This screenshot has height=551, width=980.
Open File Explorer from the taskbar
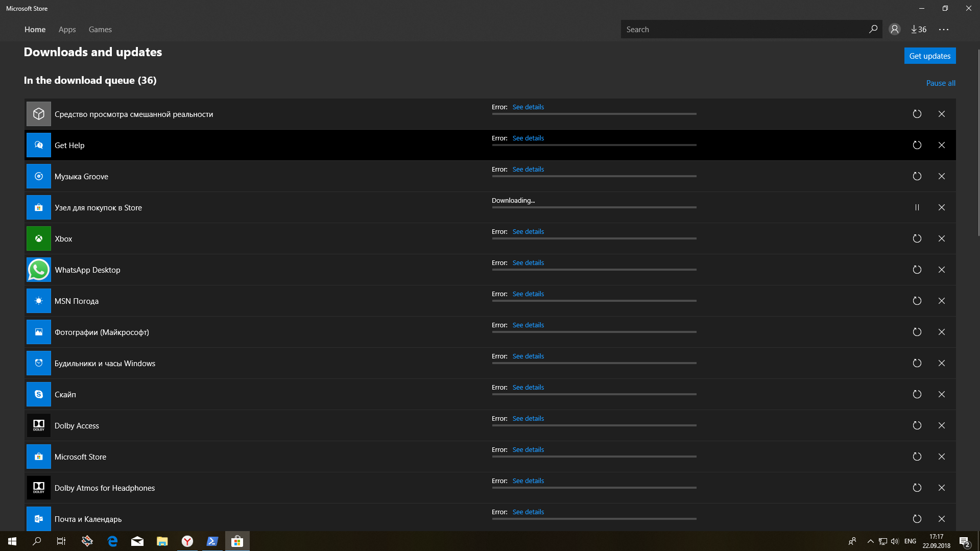click(x=162, y=541)
